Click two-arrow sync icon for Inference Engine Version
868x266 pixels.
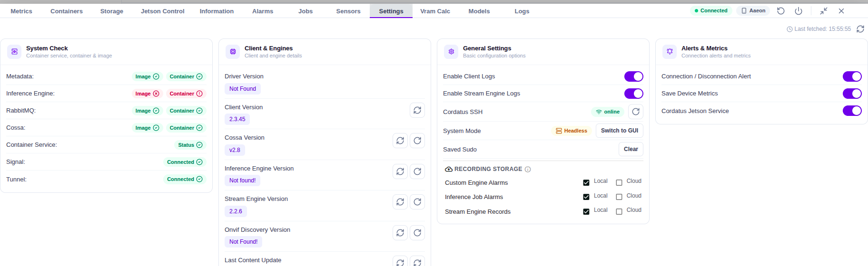400,171
